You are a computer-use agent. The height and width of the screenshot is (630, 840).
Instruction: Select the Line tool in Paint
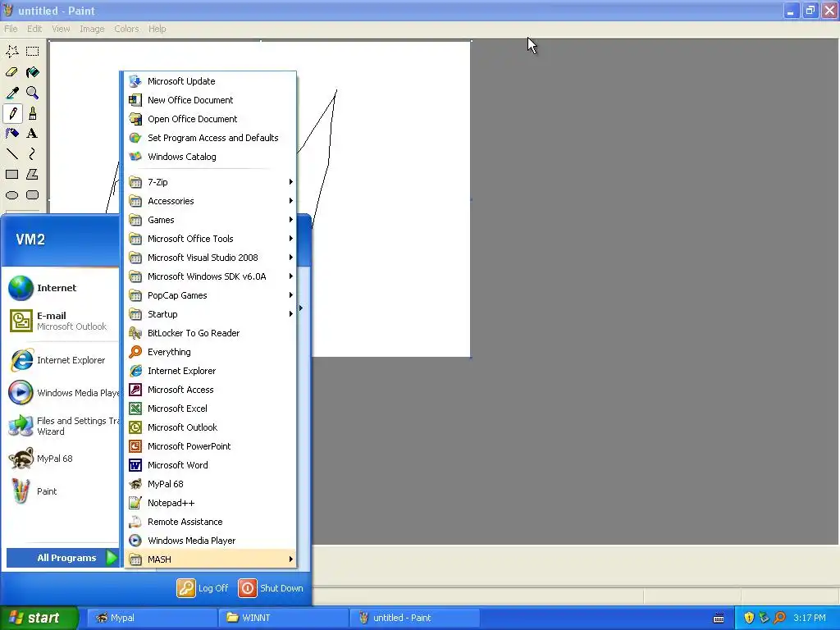tap(11, 154)
